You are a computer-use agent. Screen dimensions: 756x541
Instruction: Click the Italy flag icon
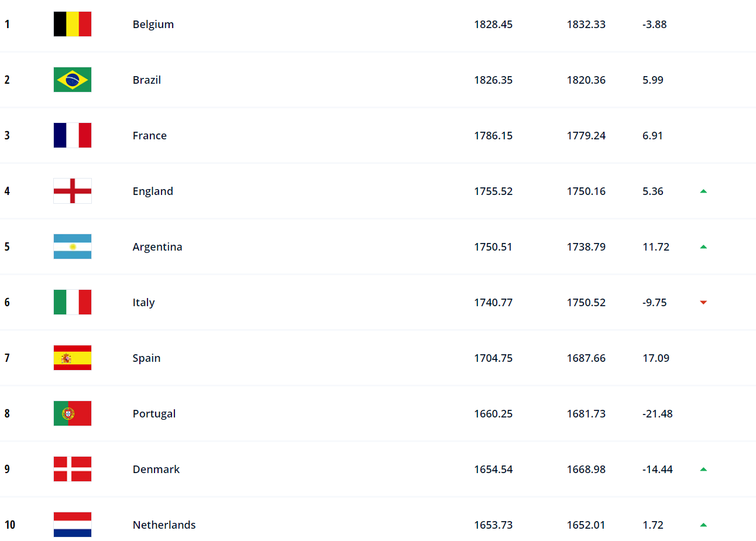73,302
